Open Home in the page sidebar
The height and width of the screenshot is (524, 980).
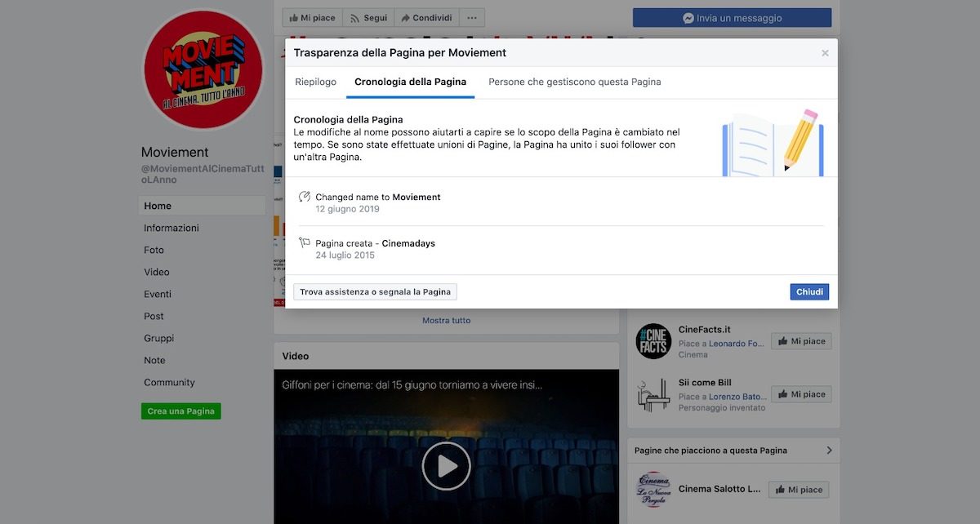point(202,206)
